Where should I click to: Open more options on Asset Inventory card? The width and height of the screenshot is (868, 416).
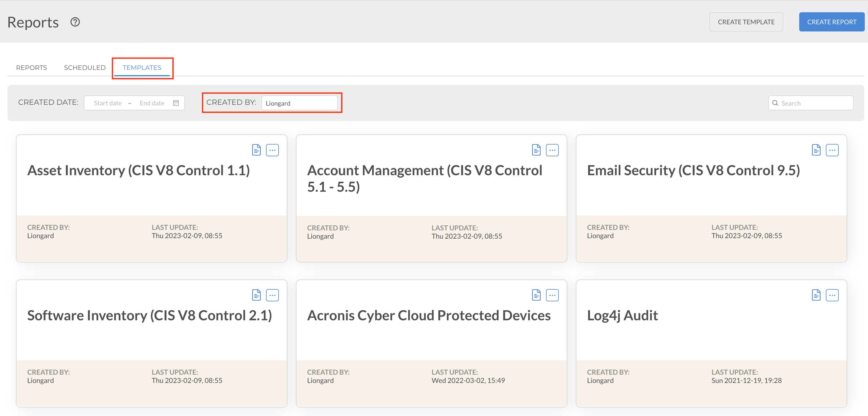272,150
